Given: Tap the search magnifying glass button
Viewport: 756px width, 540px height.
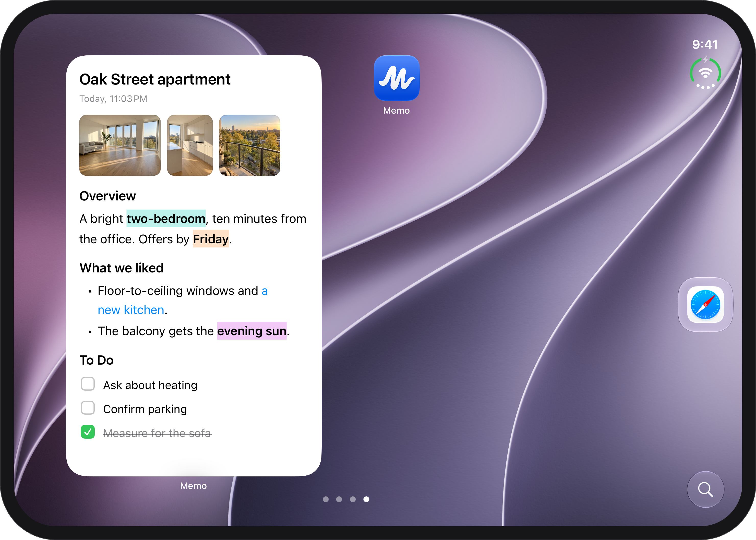Looking at the screenshot, I should click(x=705, y=489).
